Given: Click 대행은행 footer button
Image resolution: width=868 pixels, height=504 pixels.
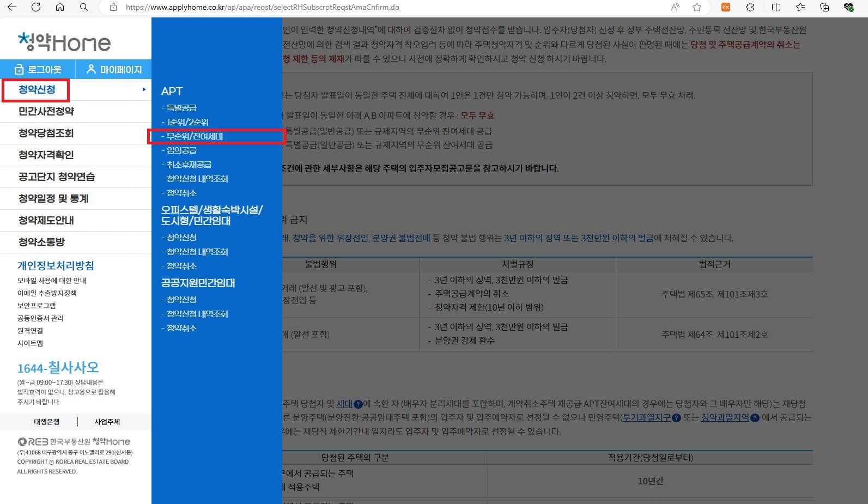Looking at the screenshot, I should (47, 422).
